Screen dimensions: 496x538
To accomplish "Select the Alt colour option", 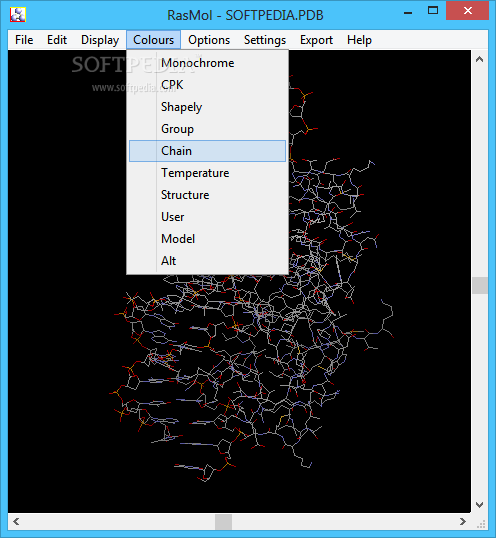I will tap(207, 260).
